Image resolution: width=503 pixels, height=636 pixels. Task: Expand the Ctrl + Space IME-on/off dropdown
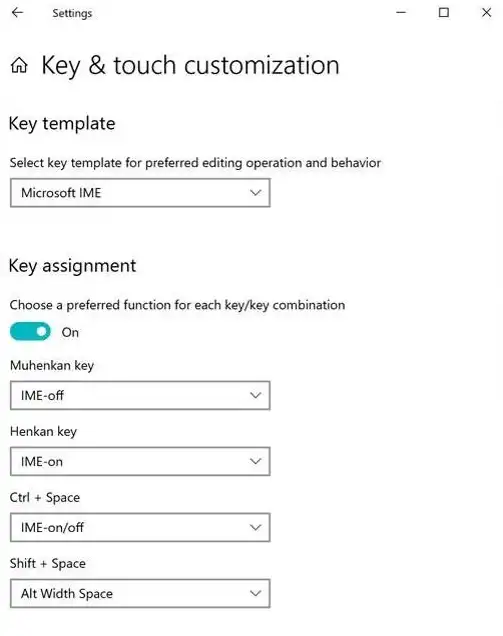[140, 528]
